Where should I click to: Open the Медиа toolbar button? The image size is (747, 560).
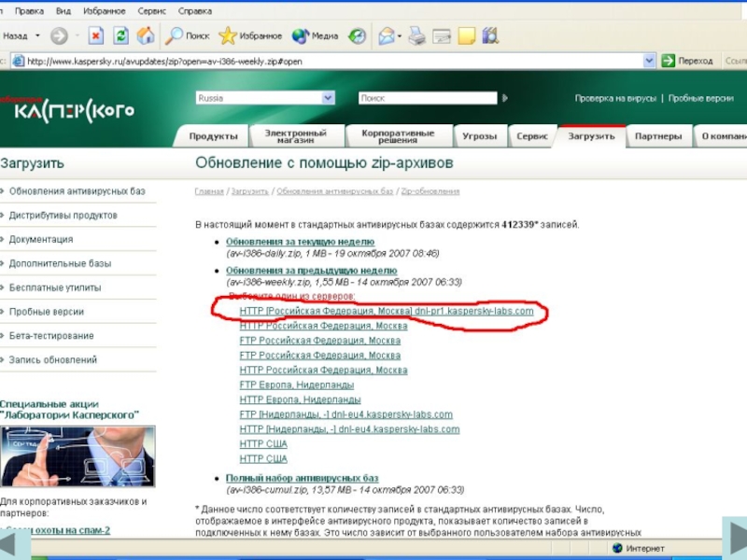pyautogui.click(x=315, y=35)
